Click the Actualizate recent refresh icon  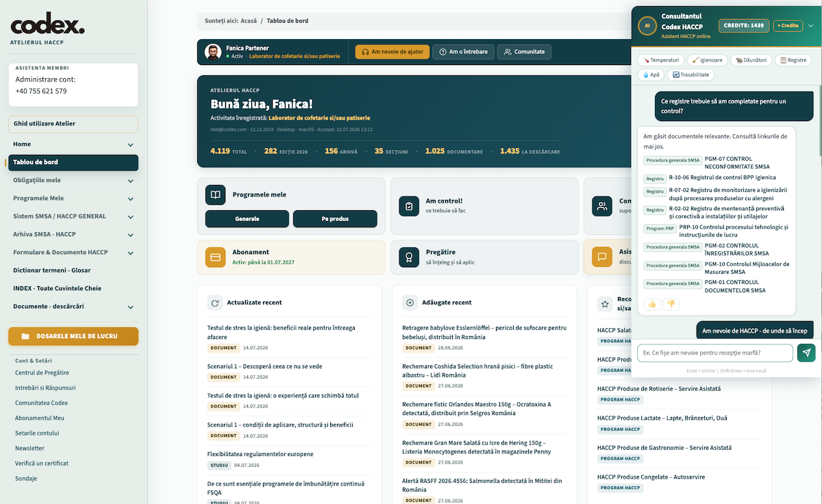point(215,302)
